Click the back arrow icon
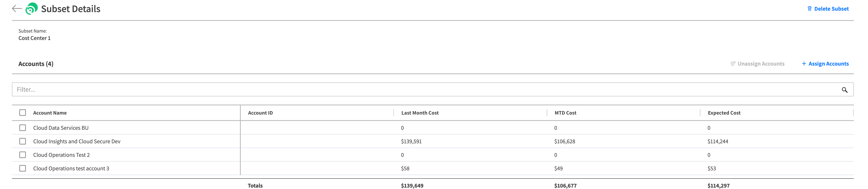Image resolution: width=868 pixels, height=189 pixels. [x=16, y=9]
